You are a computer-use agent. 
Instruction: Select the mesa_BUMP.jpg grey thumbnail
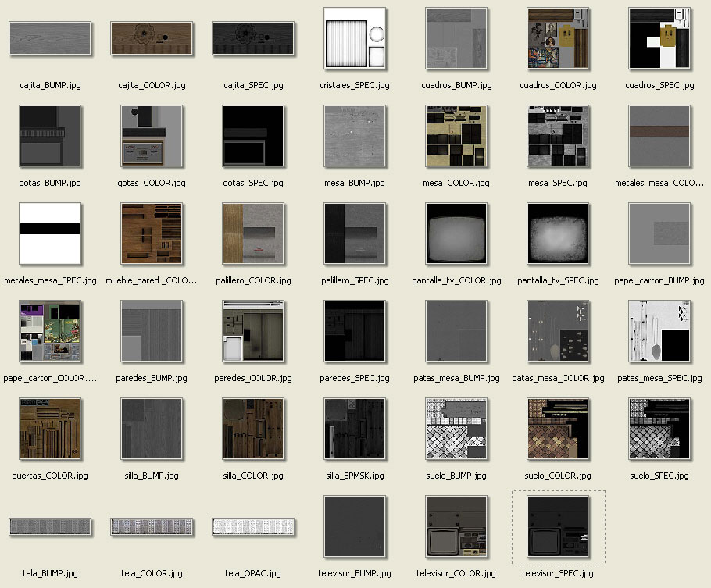(355, 136)
